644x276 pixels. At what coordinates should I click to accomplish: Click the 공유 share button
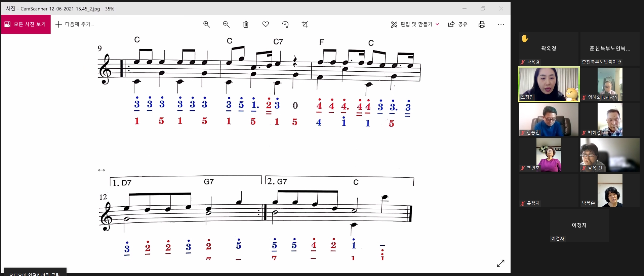tap(458, 24)
